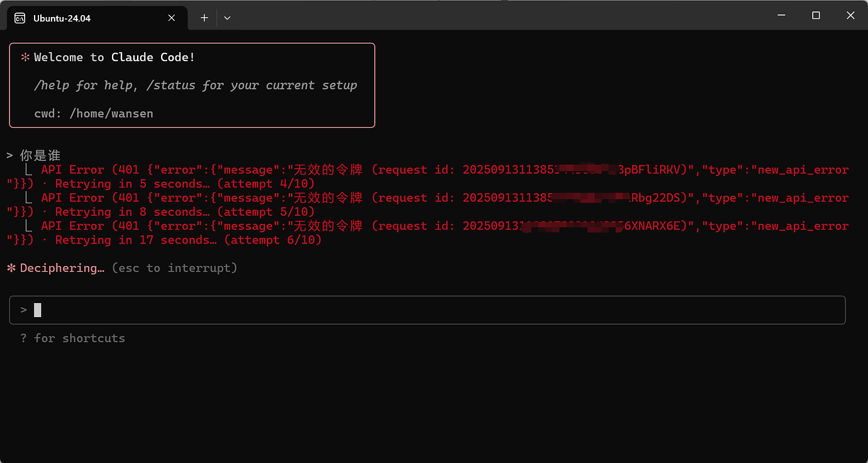Click the error line with attempt 4/10

point(428,177)
